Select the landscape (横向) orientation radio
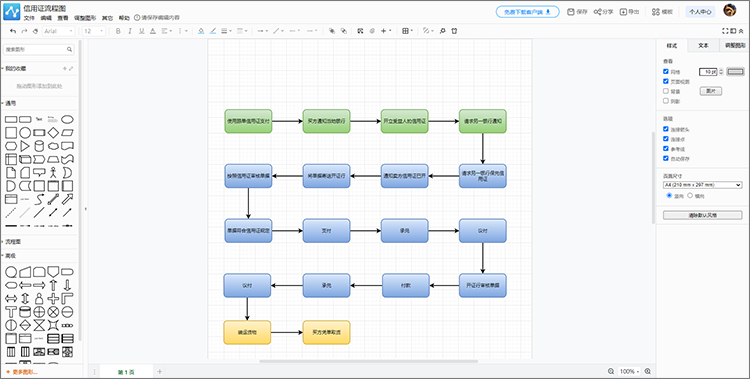The height and width of the screenshot is (379, 750). pos(690,196)
